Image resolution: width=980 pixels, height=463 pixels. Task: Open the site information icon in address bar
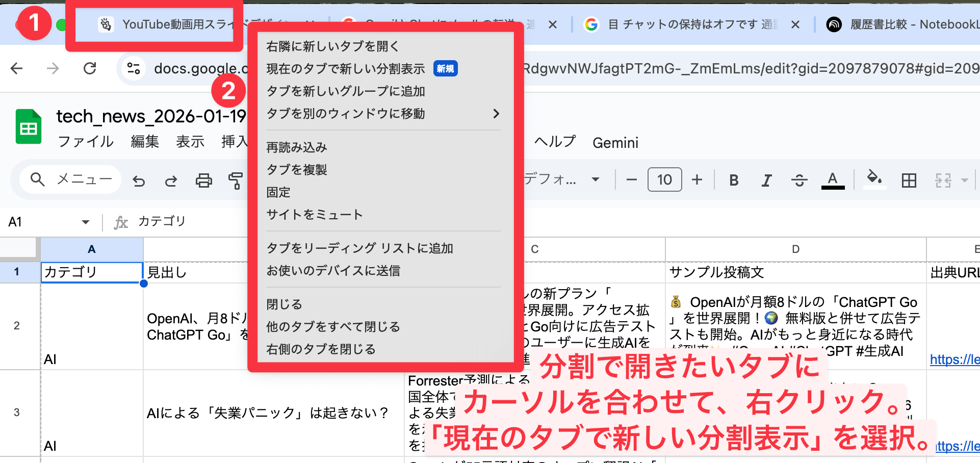click(134, 68)
